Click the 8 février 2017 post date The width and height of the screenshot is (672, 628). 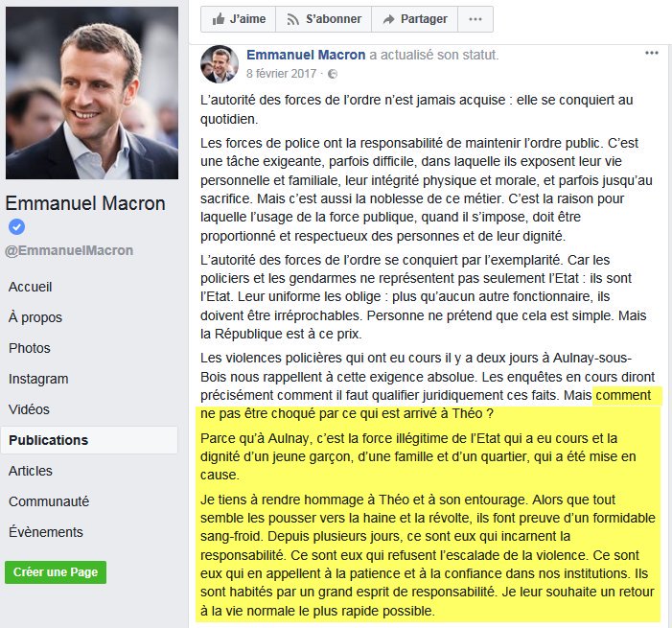click(x=283, y=74)
